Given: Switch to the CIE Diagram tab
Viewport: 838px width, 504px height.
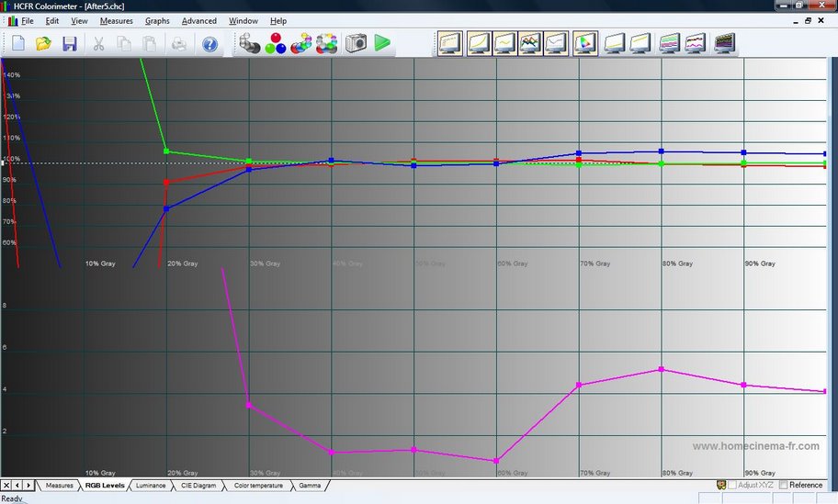Looking at the screenshot, I should pyautogui.click(x=198, y=486).
